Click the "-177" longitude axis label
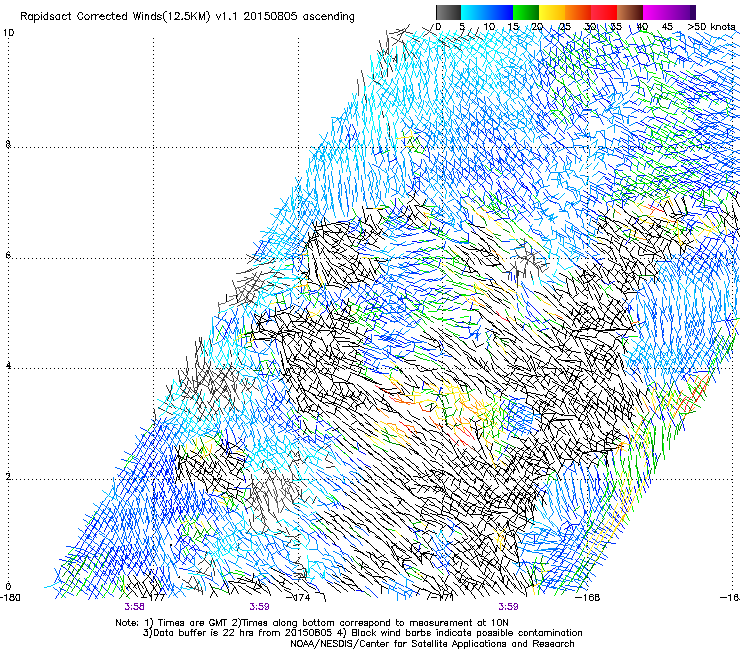Viewport: 740px width, 650px height. [x=153, y=598]
